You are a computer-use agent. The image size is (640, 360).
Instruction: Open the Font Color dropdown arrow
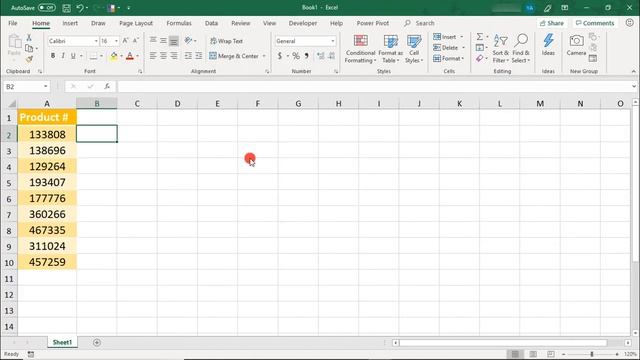(138, 56)
